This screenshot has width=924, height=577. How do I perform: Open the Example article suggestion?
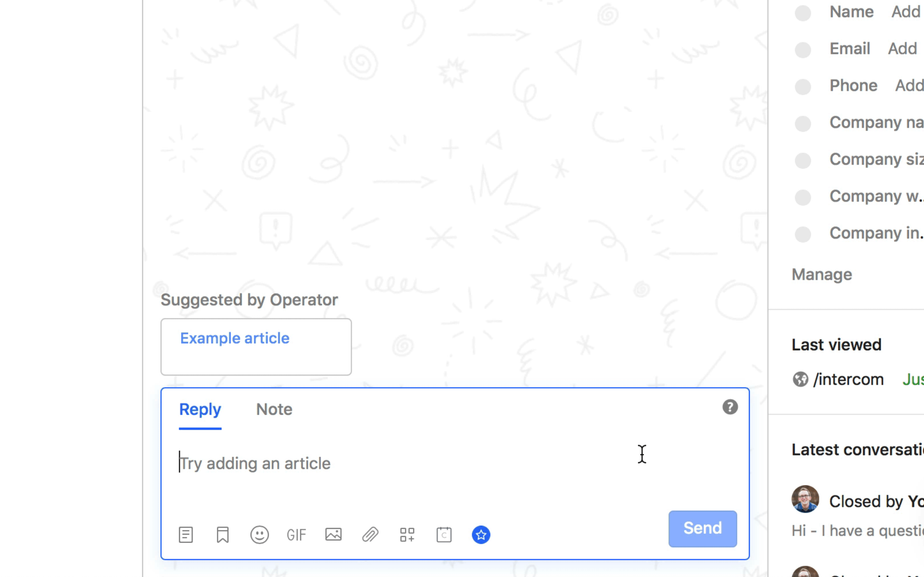coord(235,339)
